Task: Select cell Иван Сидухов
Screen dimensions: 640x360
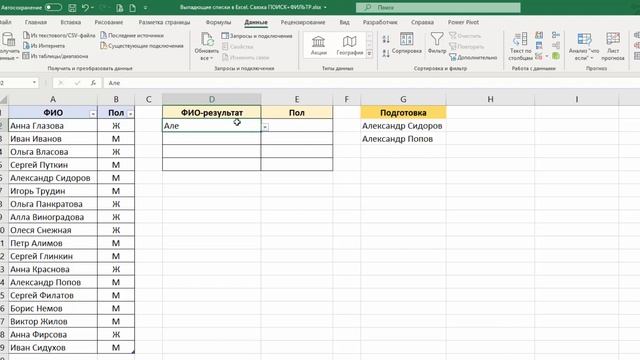Action: 53,348
